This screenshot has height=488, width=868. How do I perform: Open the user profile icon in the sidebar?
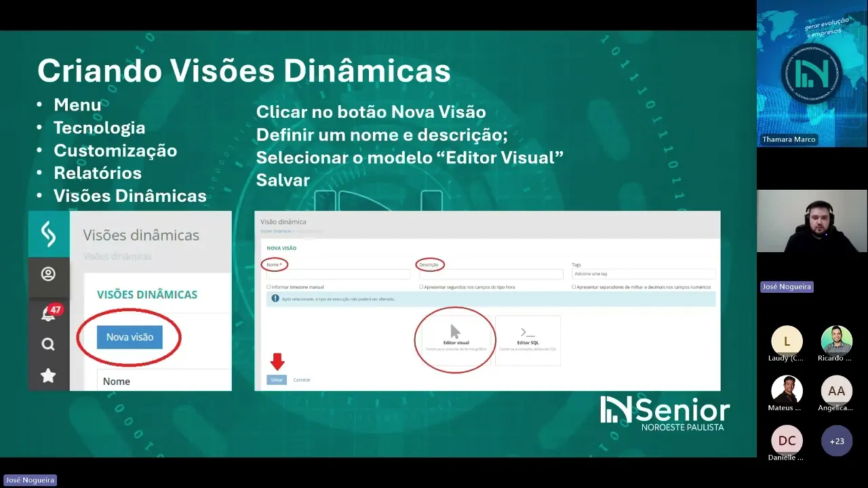pyautogui.click(x=48, y=274)
